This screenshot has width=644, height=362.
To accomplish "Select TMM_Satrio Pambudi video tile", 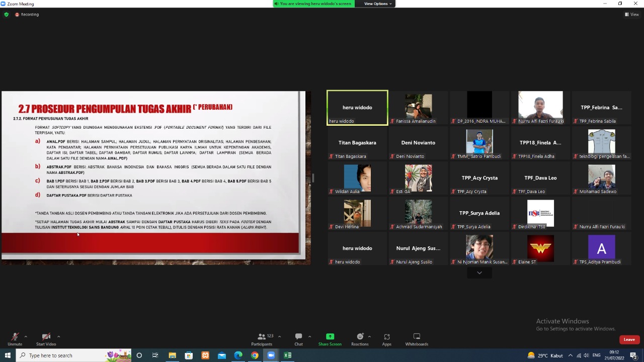I will tap(479, 142).
